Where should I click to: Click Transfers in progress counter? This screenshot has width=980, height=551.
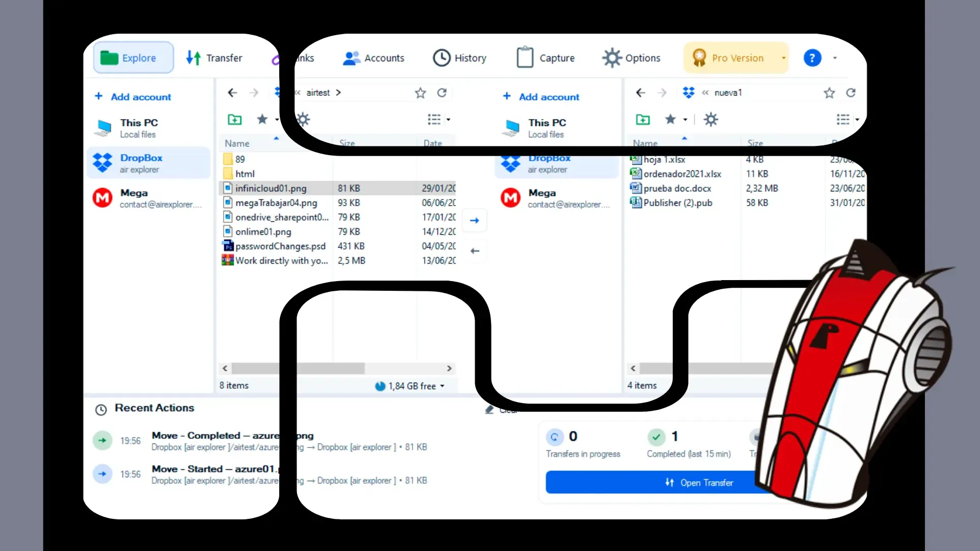pyautogui.click(x=583, y=444)
